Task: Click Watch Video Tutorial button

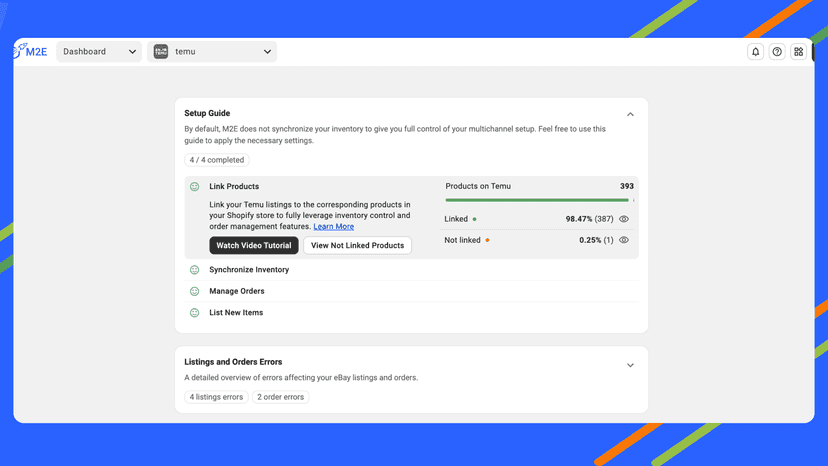Action: pos(254,245)
